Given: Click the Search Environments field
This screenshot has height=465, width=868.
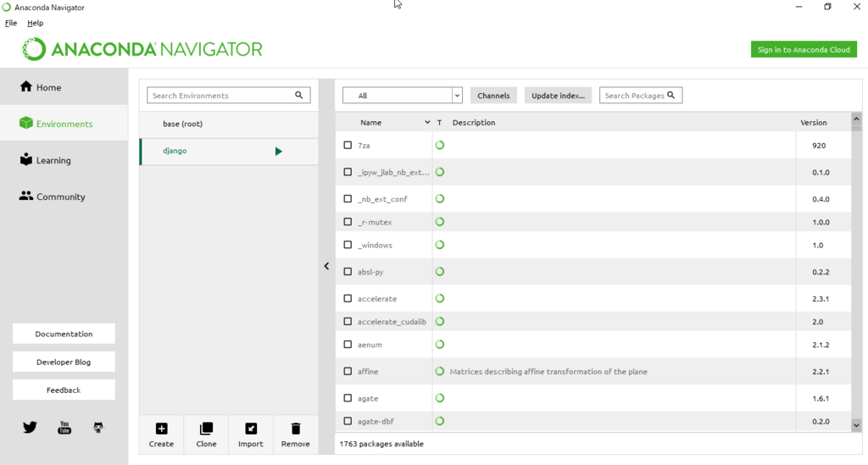Looking at the screenshot, I should 229,95.
